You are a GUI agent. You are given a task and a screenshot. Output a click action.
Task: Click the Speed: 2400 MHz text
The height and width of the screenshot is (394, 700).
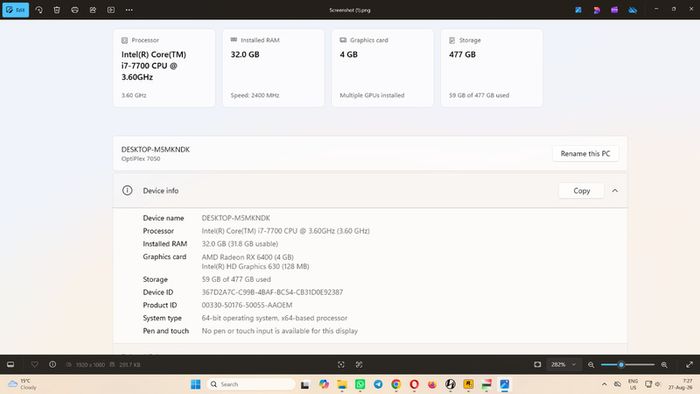tap(255, 95)
